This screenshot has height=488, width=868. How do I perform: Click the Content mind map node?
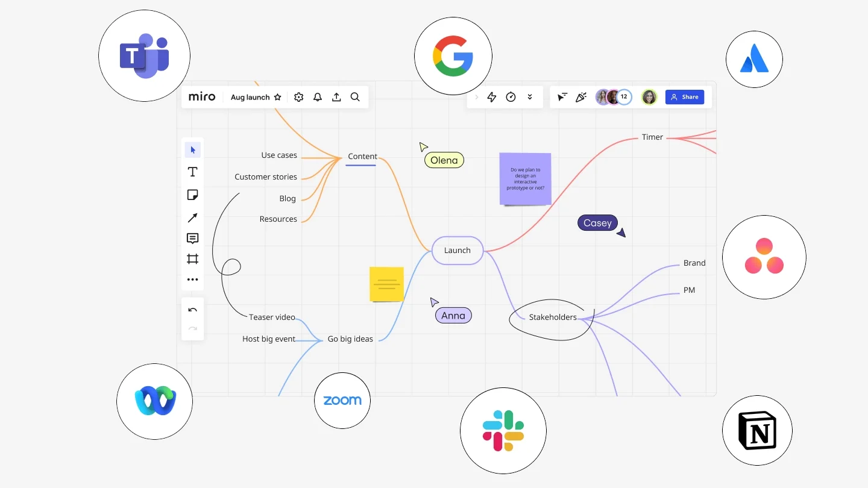coord(362,157)
